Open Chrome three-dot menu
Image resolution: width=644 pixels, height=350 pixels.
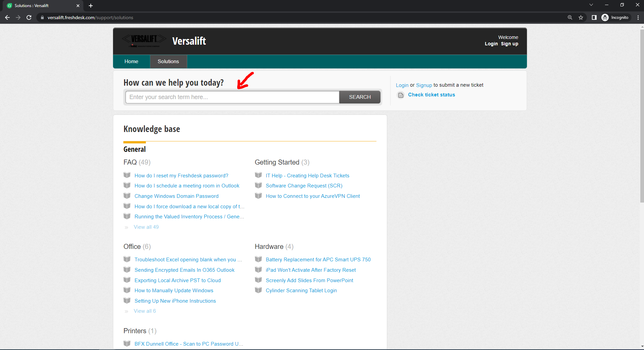coord(638,17)
